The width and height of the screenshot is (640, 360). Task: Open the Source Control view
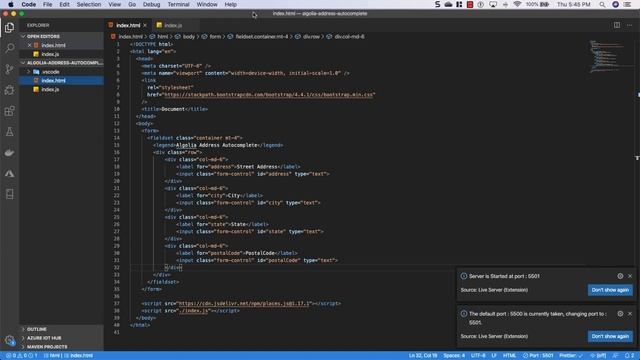pyautogui.click(x=9, y=69)
